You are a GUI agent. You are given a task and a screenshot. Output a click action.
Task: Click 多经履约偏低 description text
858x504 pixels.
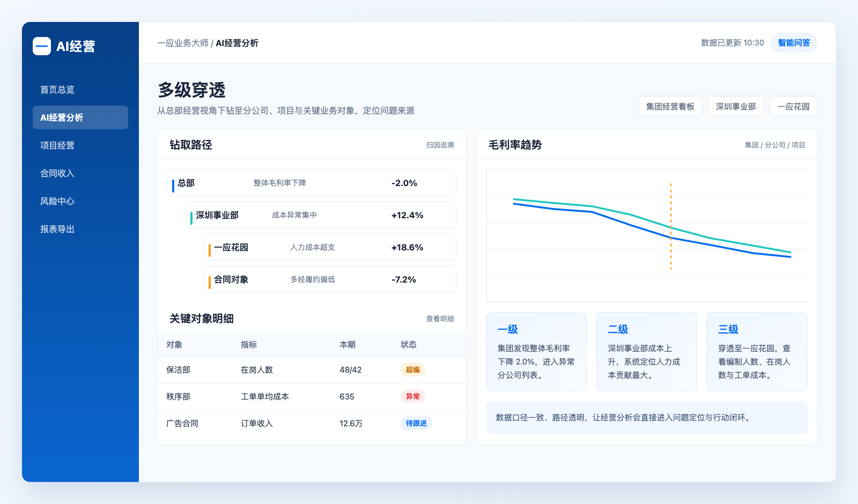[x=313, y=279]
